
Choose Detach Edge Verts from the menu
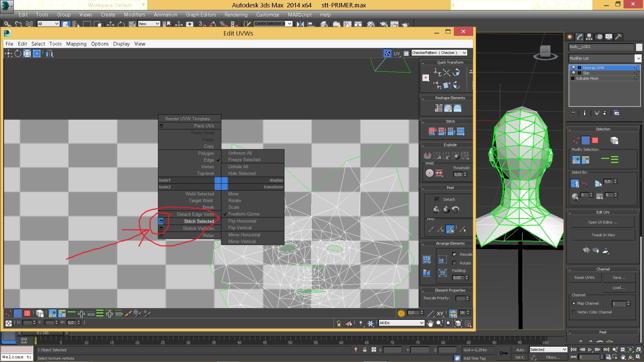click(195, 214)
